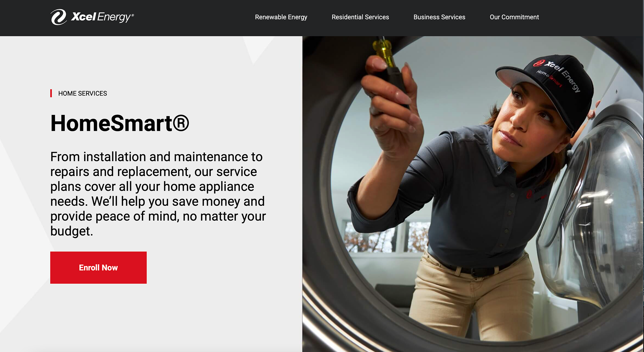Open the Renewable Energy menu
Screen dimensions: 644x352
click(x=281, y=17)
